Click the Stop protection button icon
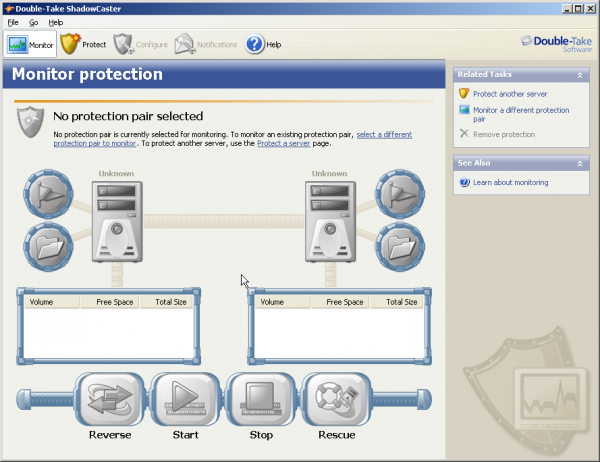Screen dimensions: 600x462 tap(261, 399)
